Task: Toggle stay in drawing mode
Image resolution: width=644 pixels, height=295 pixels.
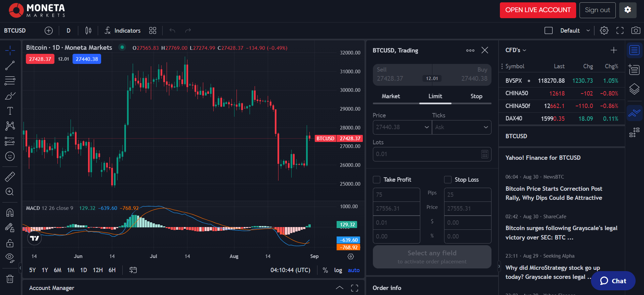Action: coord(10,228)
